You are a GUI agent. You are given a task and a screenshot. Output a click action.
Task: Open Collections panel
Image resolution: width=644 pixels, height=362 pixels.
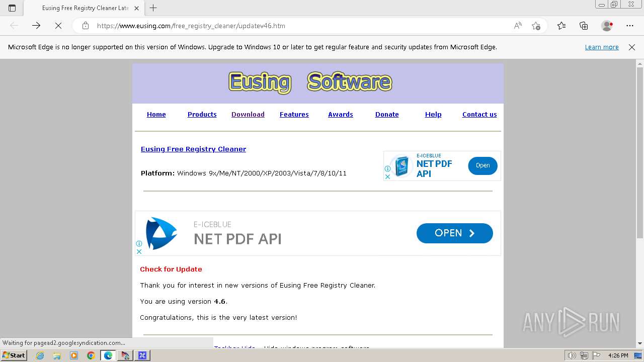click(x=584, y=26)
